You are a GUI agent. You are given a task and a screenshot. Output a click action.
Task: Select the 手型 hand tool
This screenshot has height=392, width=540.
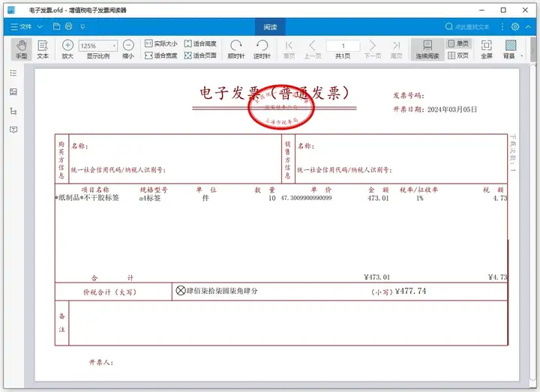click(x=21, y=49)
